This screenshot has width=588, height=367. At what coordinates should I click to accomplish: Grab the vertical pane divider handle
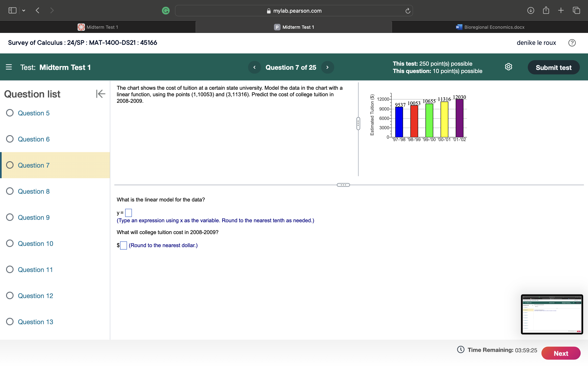point(358,124)
